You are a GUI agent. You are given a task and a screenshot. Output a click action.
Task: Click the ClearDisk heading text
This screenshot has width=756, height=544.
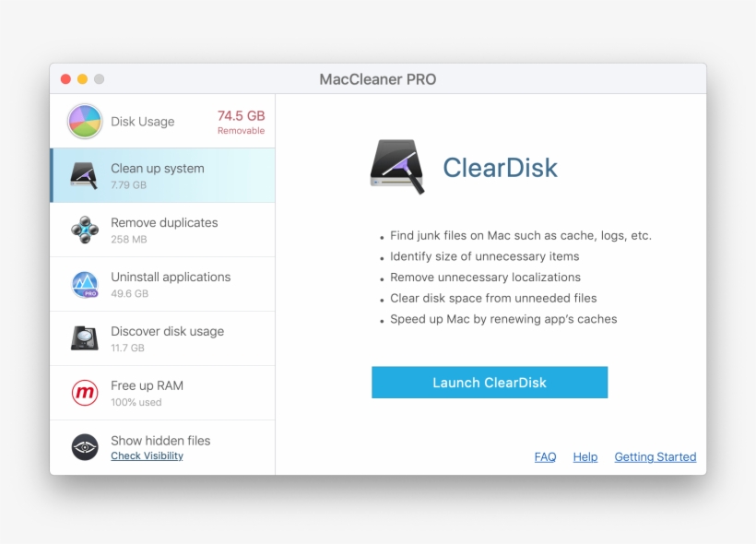pos(500,167)
